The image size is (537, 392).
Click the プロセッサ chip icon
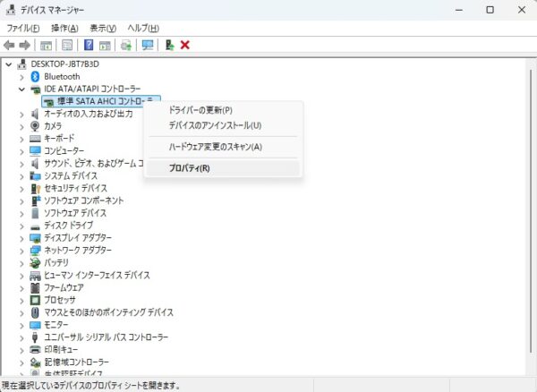[35, 300]
